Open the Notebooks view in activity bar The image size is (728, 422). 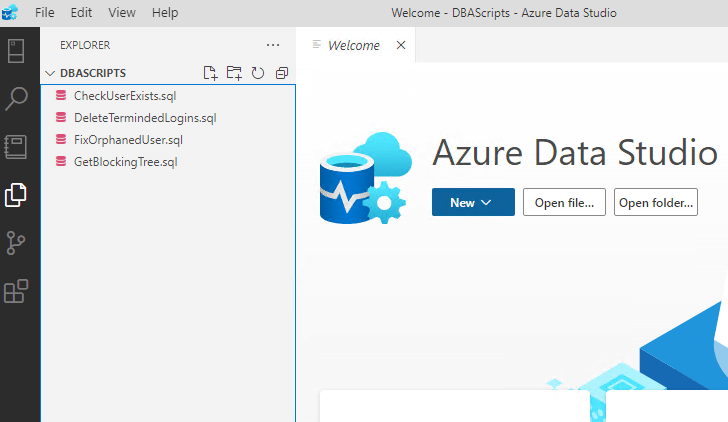coord(16,147)
